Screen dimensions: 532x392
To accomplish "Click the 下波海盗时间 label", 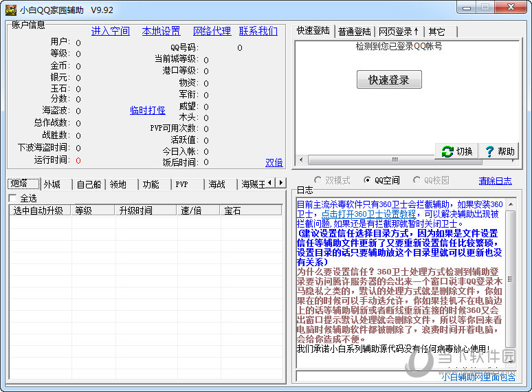I will pos(44,147).
